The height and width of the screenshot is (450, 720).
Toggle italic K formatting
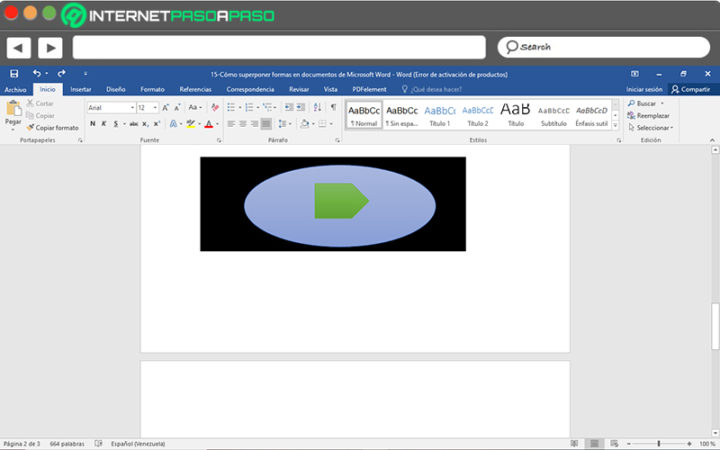[104, 124]
